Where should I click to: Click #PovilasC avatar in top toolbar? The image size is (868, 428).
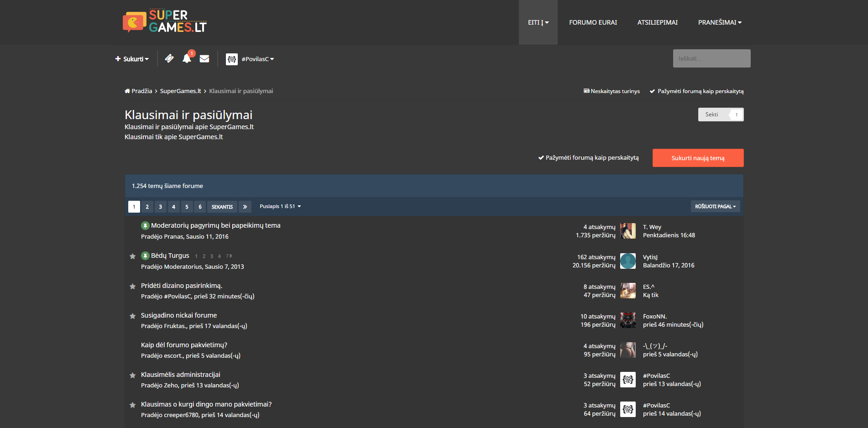click(x=232, y=59)
